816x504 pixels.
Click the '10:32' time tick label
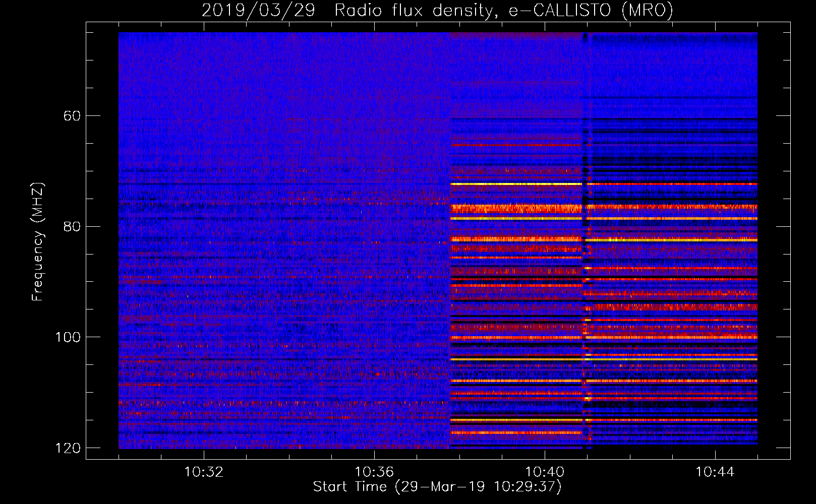pos(204,472)
